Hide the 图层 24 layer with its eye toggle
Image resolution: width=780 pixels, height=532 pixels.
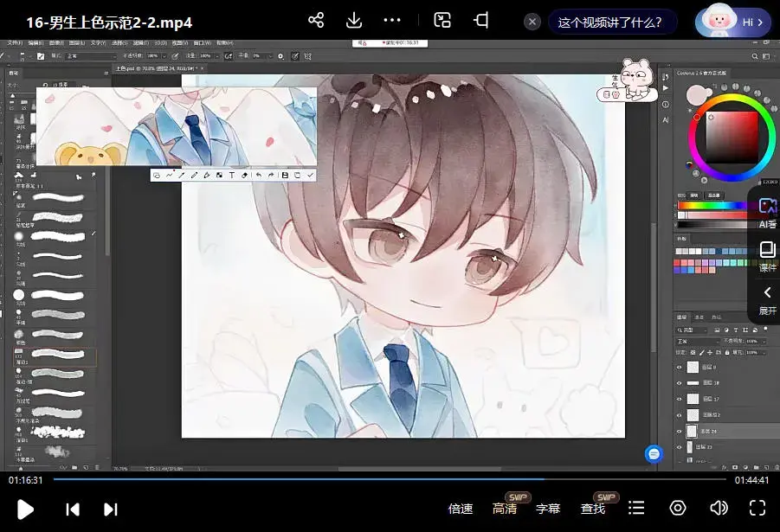click(x=680, y=431)
